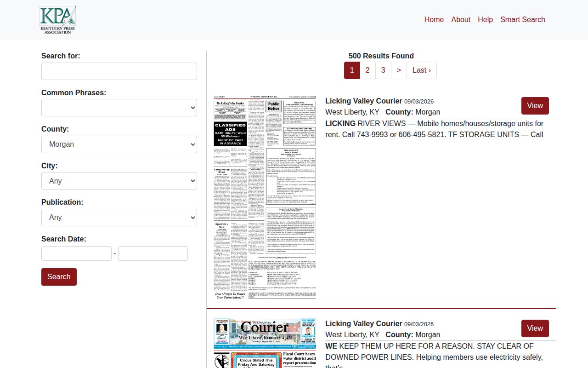Open Smart Search from the navbar
The height and width of the screenshot is (368, 588).
(523, 19)
